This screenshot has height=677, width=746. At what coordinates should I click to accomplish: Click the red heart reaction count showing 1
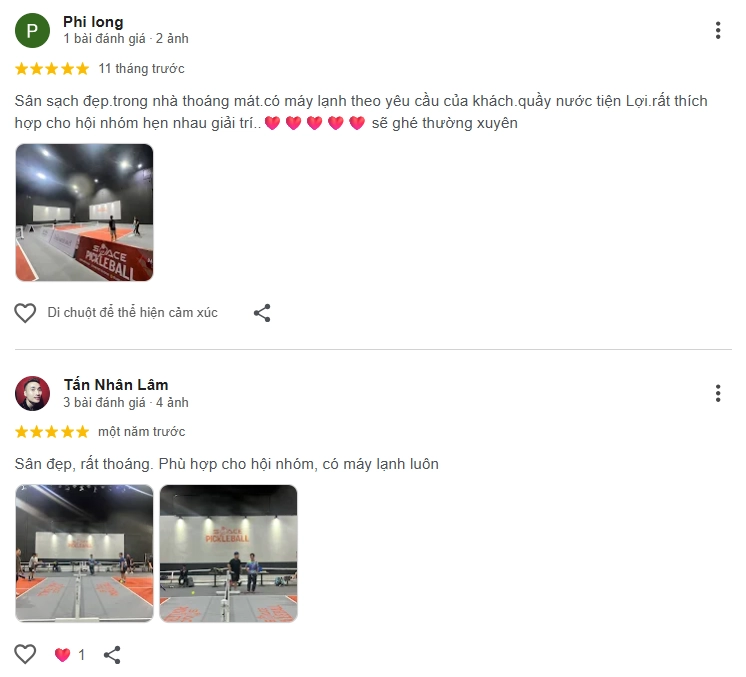pyautogui.click(x=69, y=655)
